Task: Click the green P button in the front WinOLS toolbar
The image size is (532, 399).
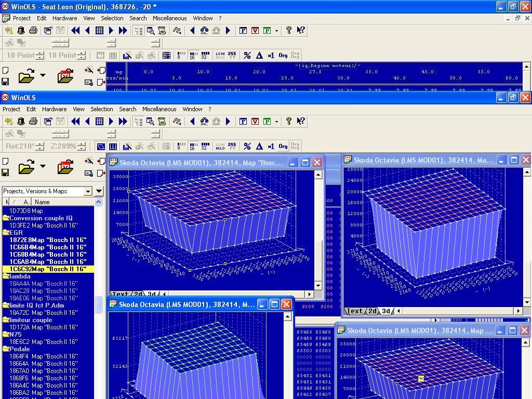Action: (x=267, y=121)
